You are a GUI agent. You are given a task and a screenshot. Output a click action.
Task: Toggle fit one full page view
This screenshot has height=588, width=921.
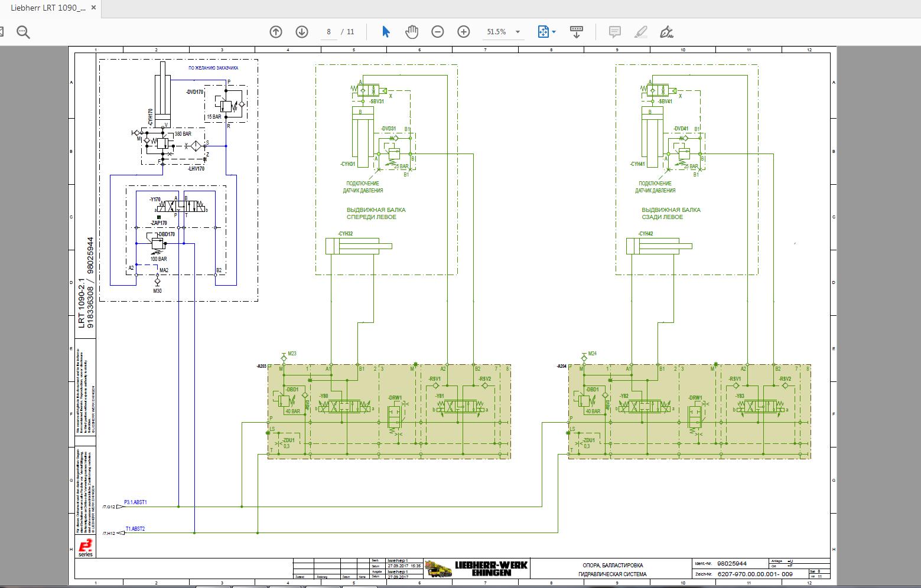coord(543,31)
